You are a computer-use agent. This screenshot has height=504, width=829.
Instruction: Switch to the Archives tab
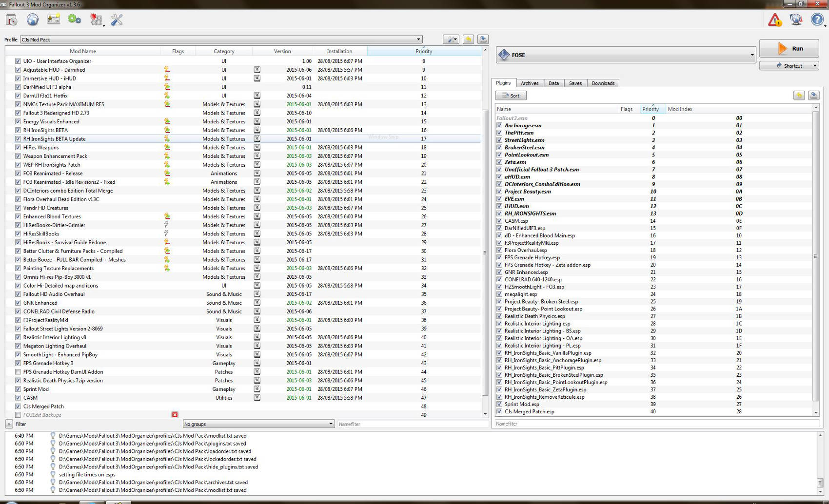coord(529,83)
